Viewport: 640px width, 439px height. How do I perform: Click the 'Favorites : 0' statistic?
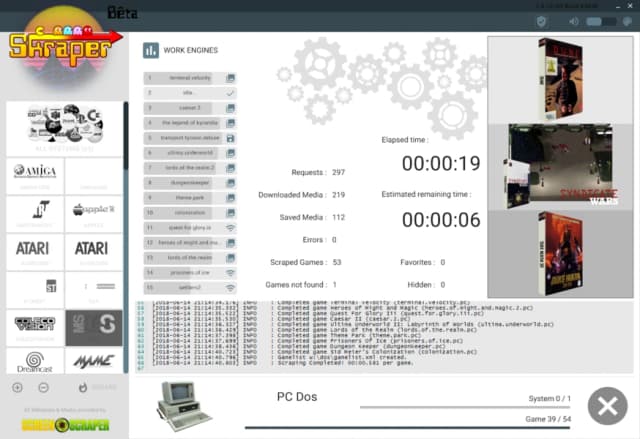coord(422,262)
